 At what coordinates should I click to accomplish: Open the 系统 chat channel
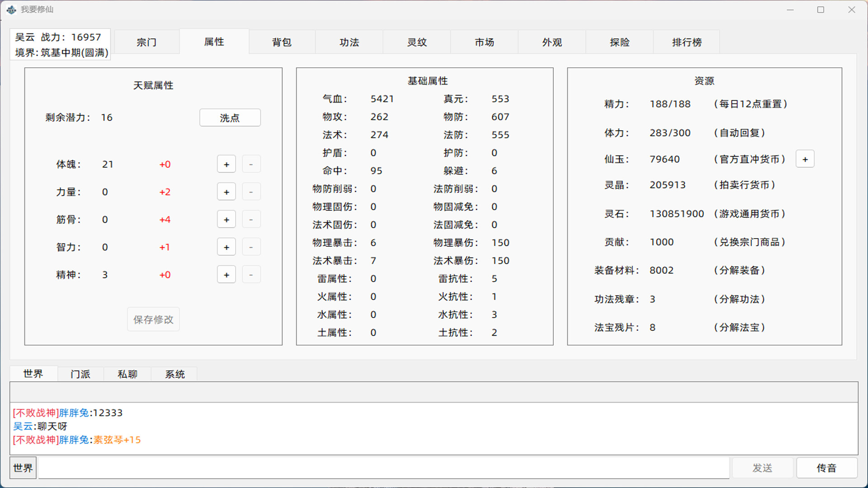tap(175, 374)
